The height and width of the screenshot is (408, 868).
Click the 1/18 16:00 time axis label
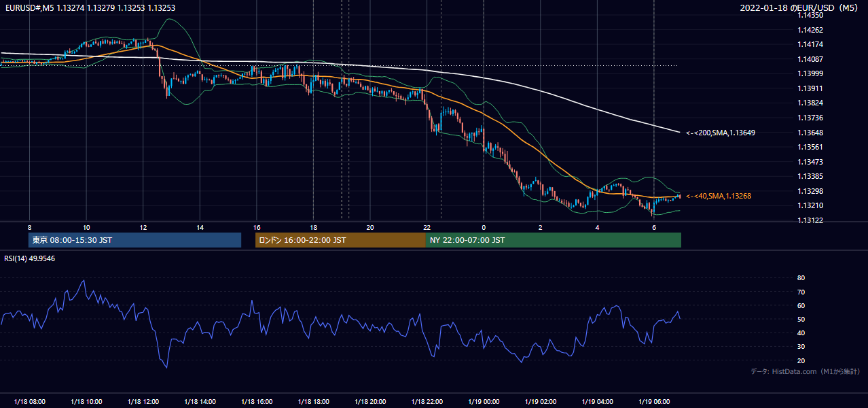pos(257,402)
